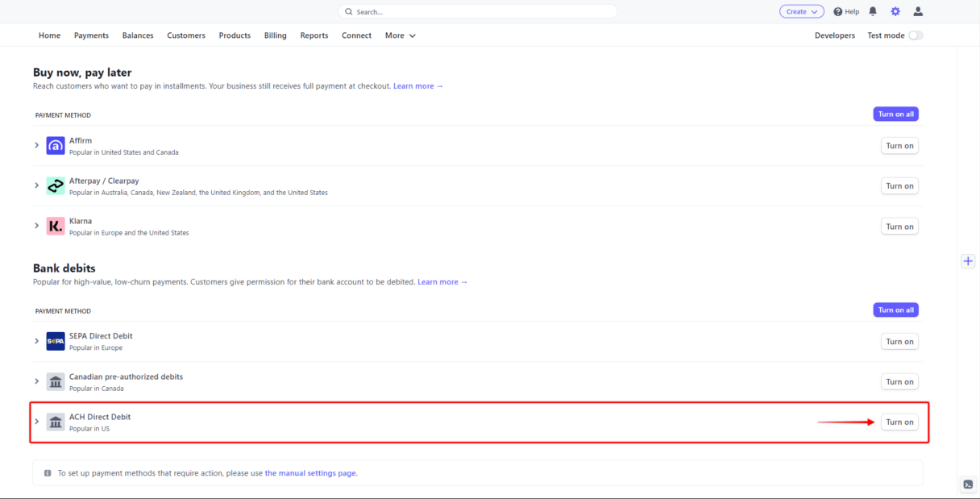Open the notifications bell
The width and height of the screenshot is (980, 499).
[873, 11]
